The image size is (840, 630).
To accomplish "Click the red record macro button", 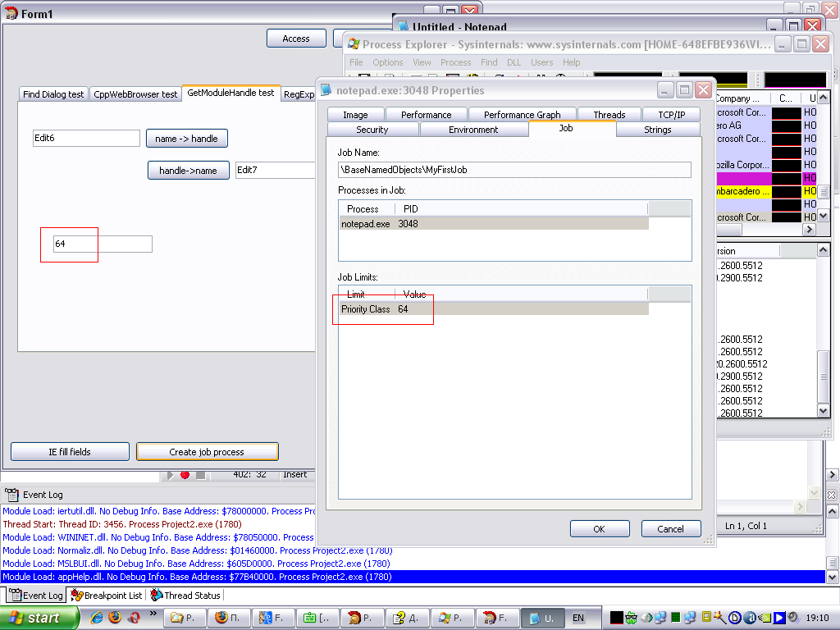I will coord(185,475).
